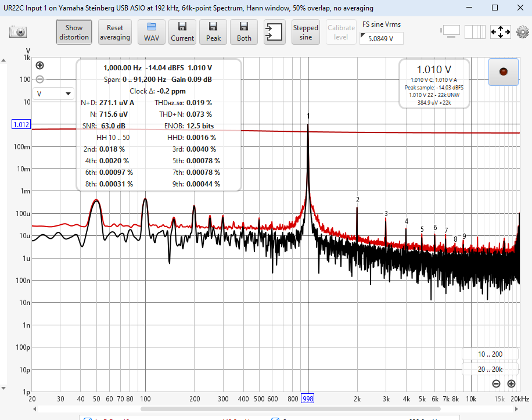Viewport: 532px width, 420px height.
Task: Start recording with the red record button
Action: coord(503,71)
